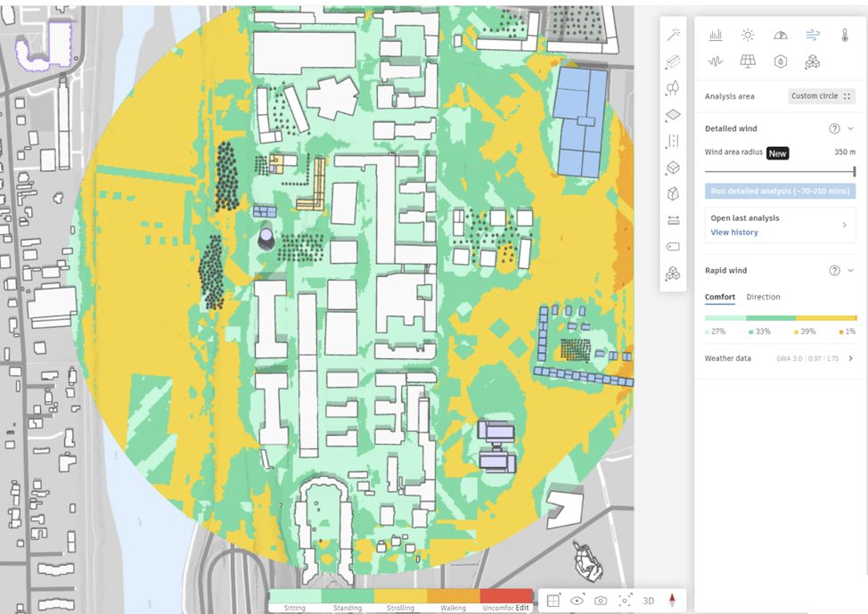Select the vegetation tool in the left toolbar
The height and width of the screenshot is (614, 868).
tap(673, 87)
